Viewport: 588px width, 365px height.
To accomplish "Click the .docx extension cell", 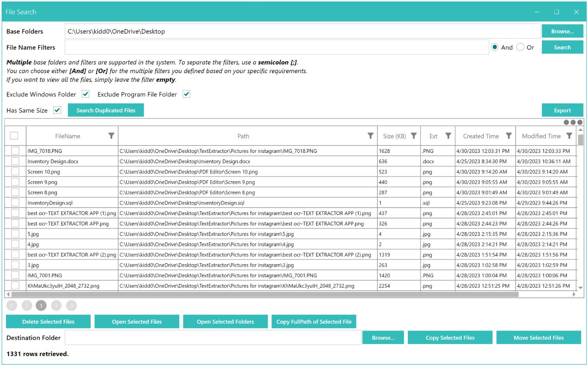I will point(438,161).
